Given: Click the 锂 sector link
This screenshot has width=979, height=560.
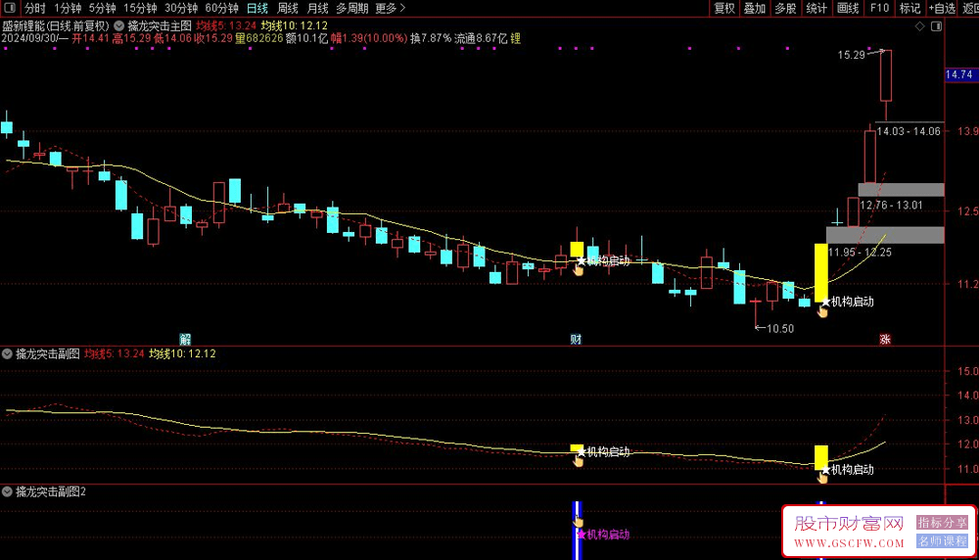Looking at the screenshot, I should tap(516, 38).
